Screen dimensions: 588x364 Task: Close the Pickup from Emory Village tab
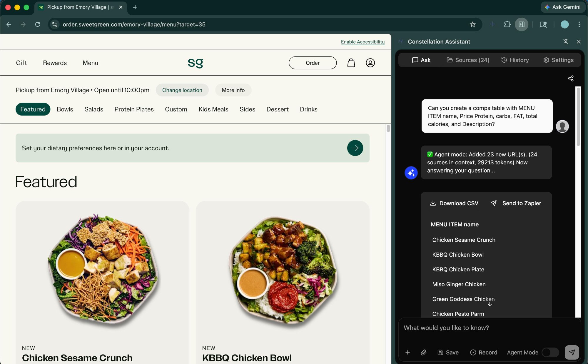pos(121,7)
